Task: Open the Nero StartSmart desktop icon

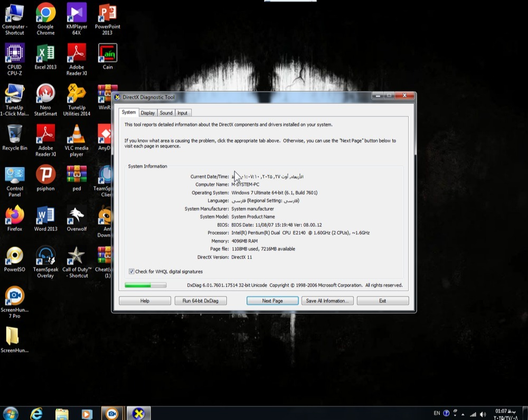Action: 45,100
